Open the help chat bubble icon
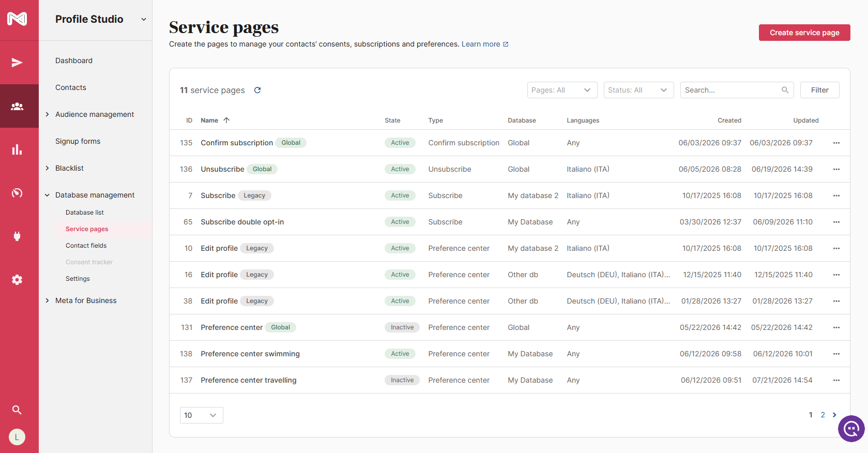 click(851, 429)
